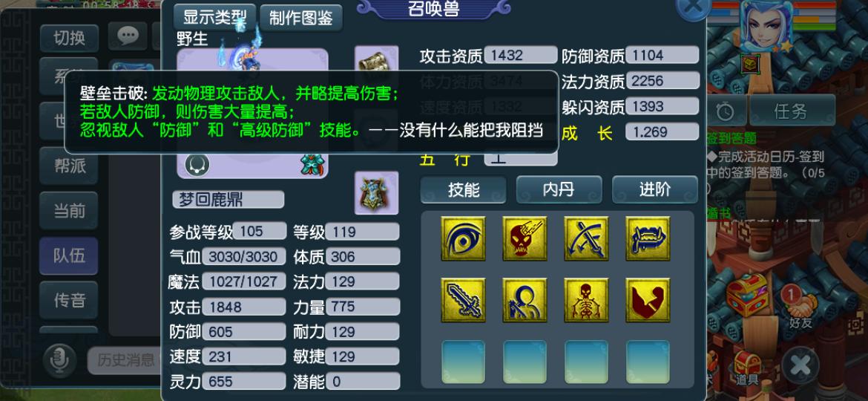
Task: Open the 制作图鉴 button
Action: [x=301, y=18]
